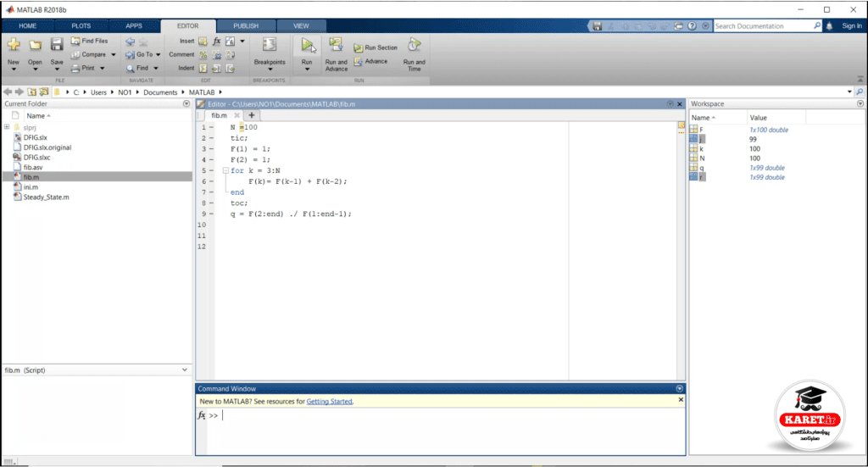Click the Save floppy disk icon
Image resolution: width=868 pixels, height=467 pixels.
pyautogui.click(x=57, y=45)
